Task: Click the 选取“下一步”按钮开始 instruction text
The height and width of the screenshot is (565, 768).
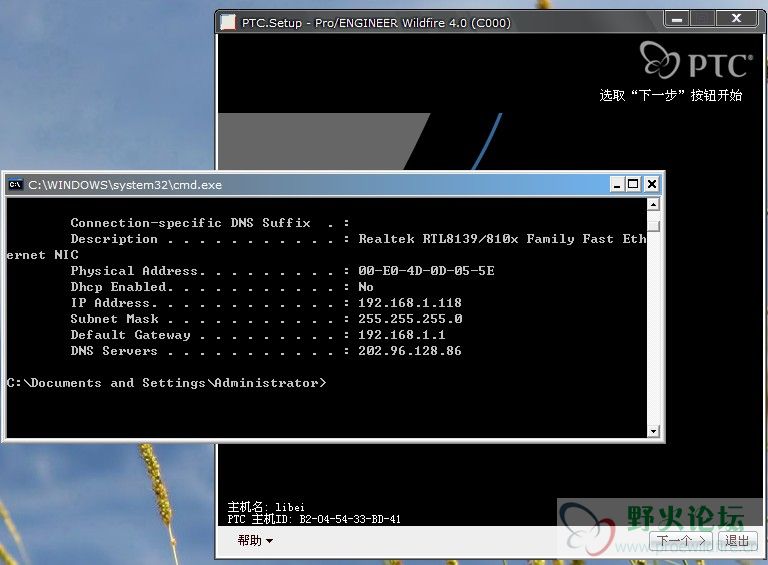Action: pyautogui.click(x=671, y=95)
